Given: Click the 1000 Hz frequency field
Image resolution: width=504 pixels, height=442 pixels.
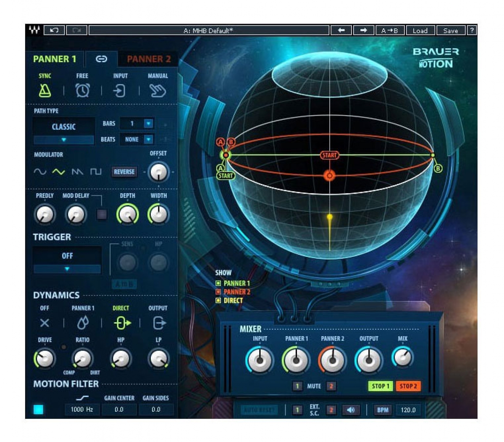Looking at the screenshot, I should pos(82,409).
